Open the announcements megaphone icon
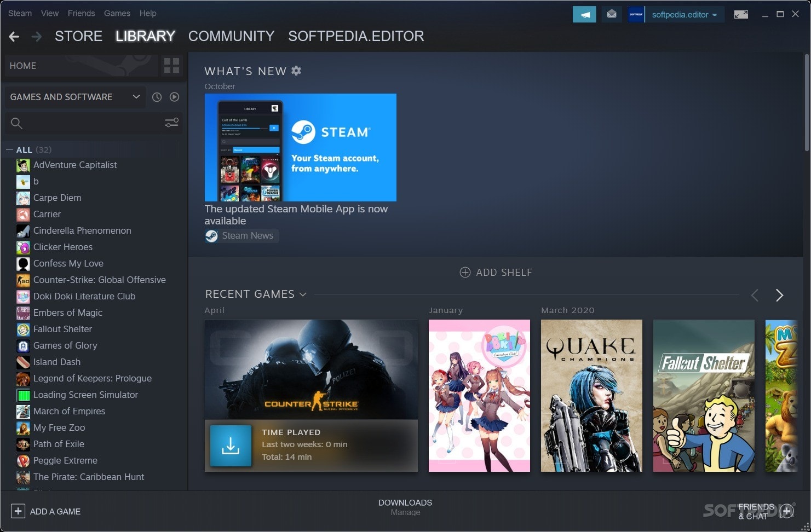Viewport: 811px width, 532px height. tap(584, 14)
